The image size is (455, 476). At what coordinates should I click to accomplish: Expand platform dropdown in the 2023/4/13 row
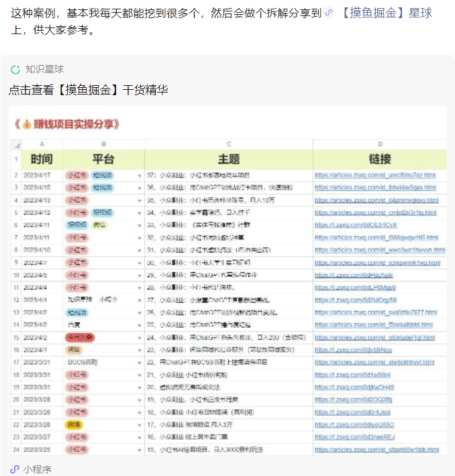pyautogui.click(x=140, y=200)
